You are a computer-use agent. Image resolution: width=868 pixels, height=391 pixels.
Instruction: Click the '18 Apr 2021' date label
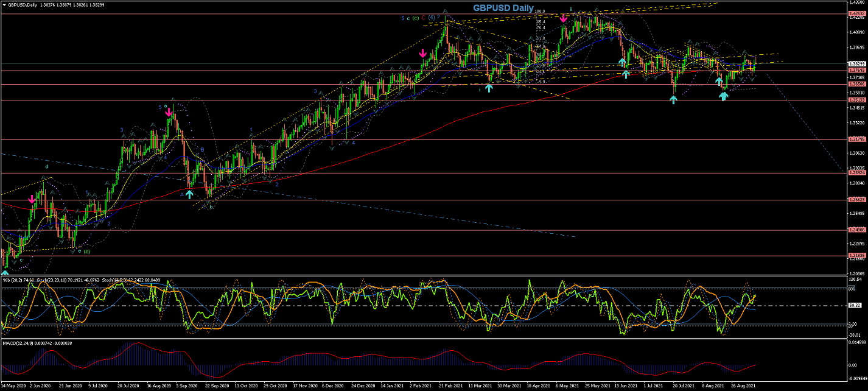[x=539, y=386]
